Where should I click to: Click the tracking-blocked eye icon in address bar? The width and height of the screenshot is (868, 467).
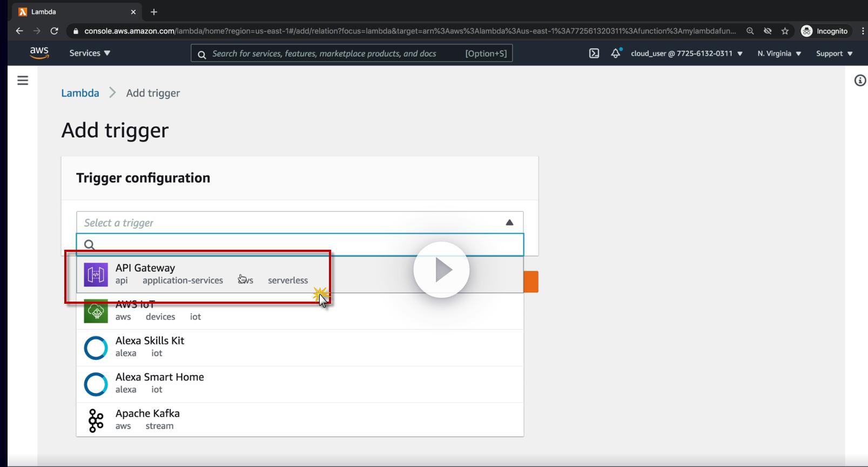coord(768,31)
